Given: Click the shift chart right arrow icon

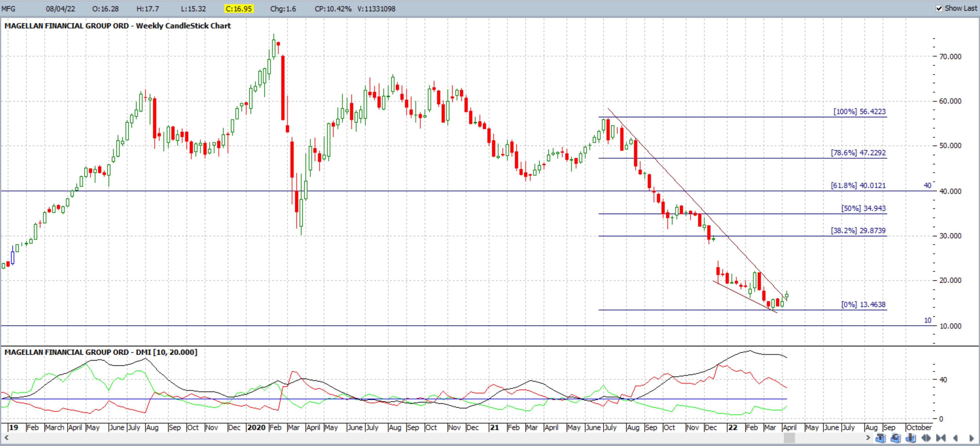Looking at the screenshot, I should (971, 438).
